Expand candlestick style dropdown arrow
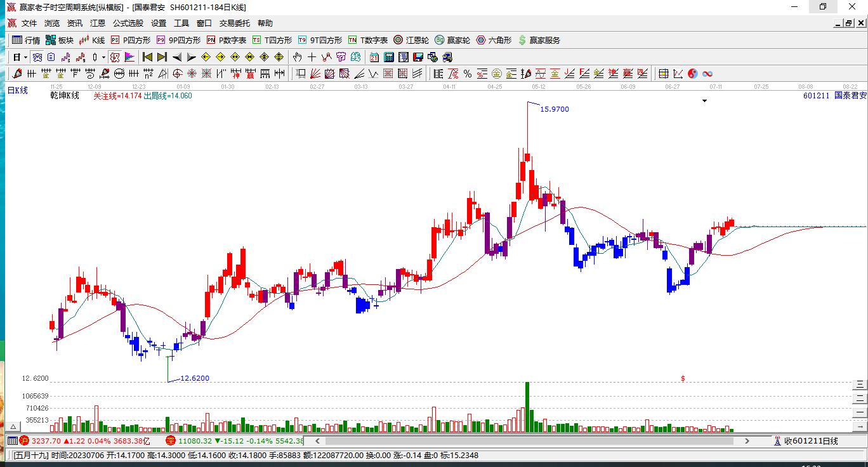 [x=103, y=58]
